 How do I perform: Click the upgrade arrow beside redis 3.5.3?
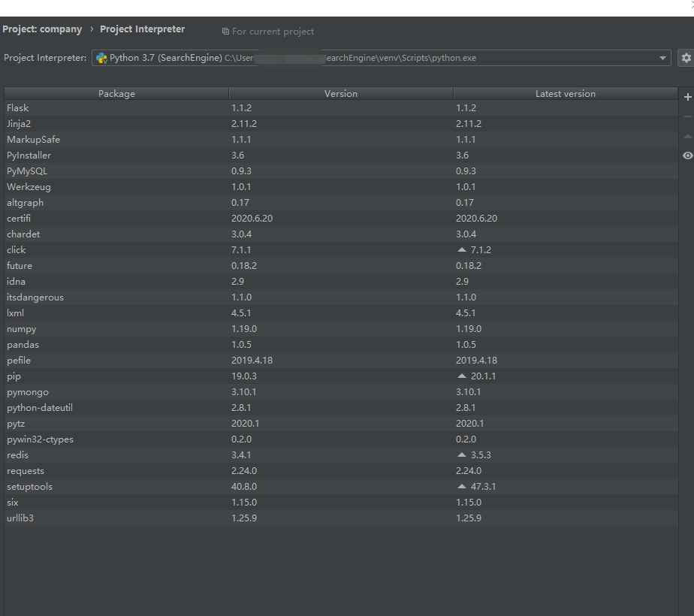point(462,455)
